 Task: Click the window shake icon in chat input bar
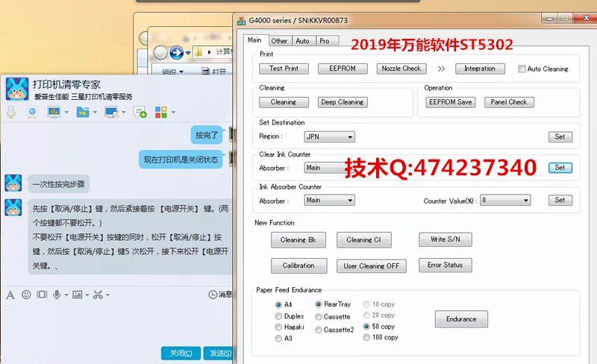point(42,295)
